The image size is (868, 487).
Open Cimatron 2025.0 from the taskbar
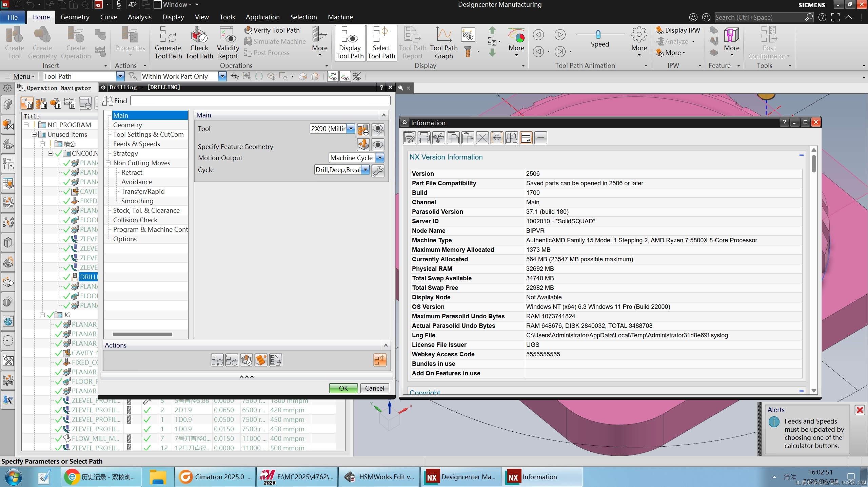click(x=215, y=477)
